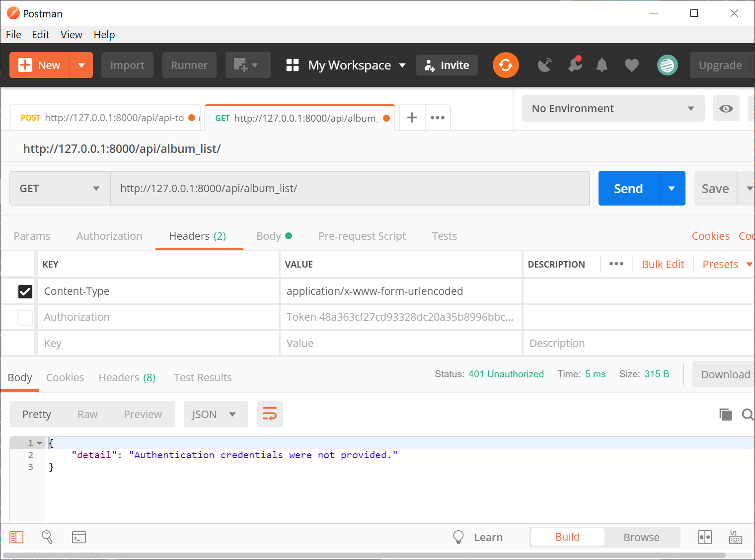Open the GET method dropdown
This screenshot has height=560, width=755.
coord(60,188)
